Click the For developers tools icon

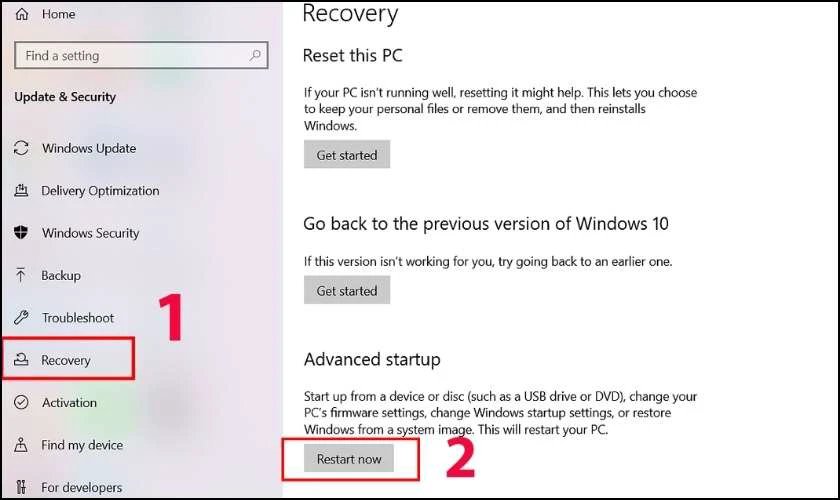click(21, 487)
